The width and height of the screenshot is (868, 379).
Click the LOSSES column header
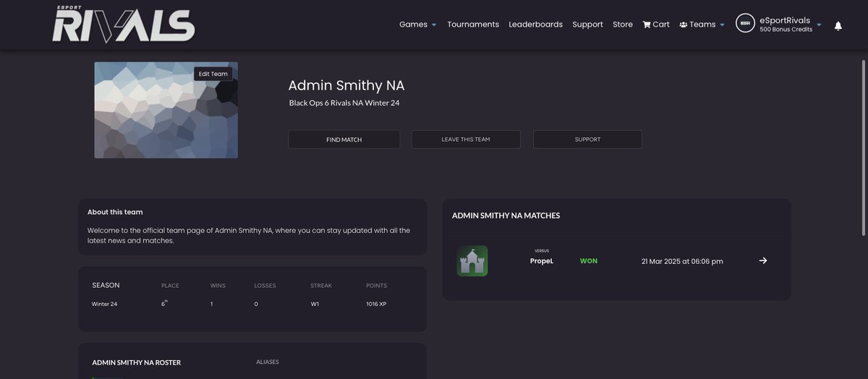265,286
